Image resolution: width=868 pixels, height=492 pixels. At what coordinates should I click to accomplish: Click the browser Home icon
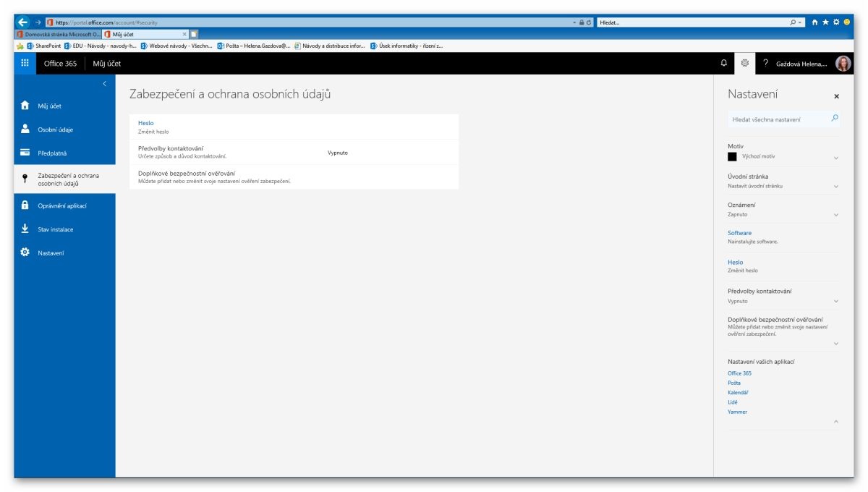(815, 22)
